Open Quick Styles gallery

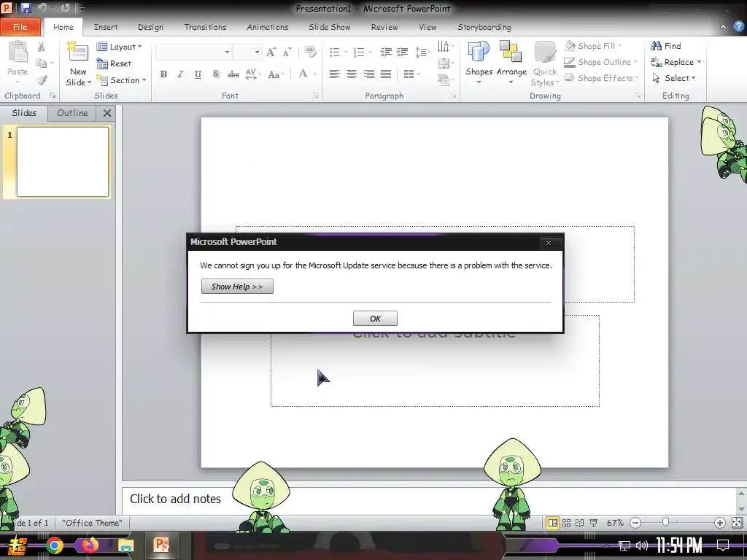coord(545,63)
